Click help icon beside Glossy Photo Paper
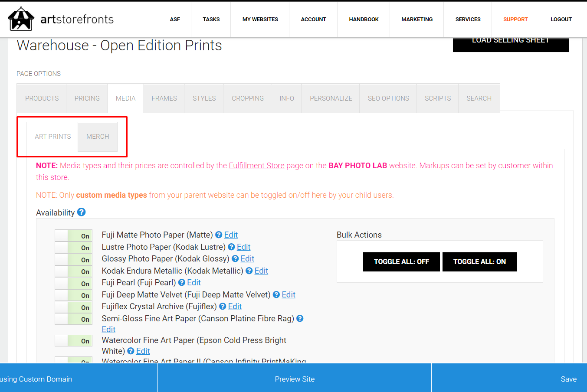The height and width of the screenshot is (392, 587). tap(235, 258)
